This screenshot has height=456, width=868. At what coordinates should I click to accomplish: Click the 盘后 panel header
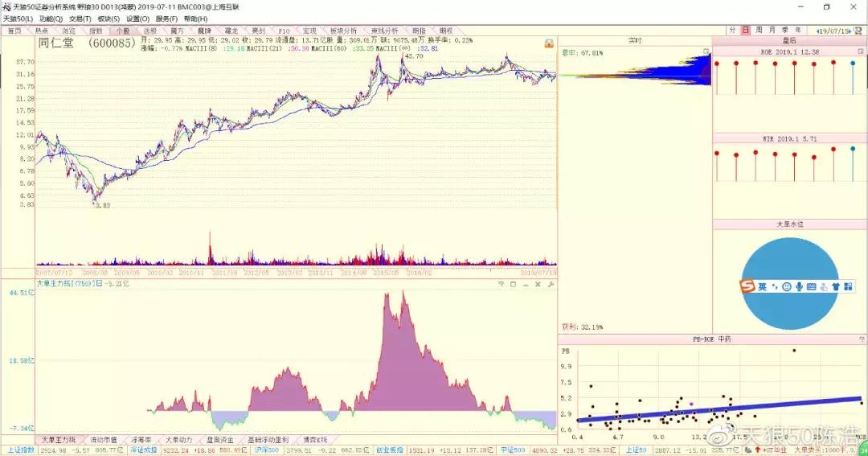(789, 41)
